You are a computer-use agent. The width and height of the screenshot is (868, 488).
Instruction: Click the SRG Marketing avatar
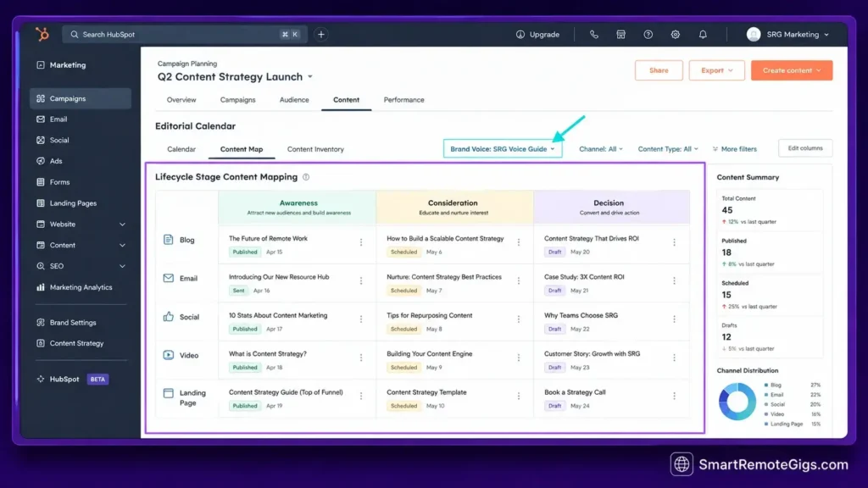754,34
